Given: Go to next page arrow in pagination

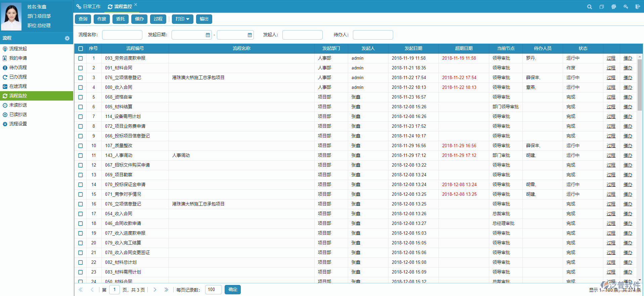Looking at the screenshot, I should [x=155, y=290].
